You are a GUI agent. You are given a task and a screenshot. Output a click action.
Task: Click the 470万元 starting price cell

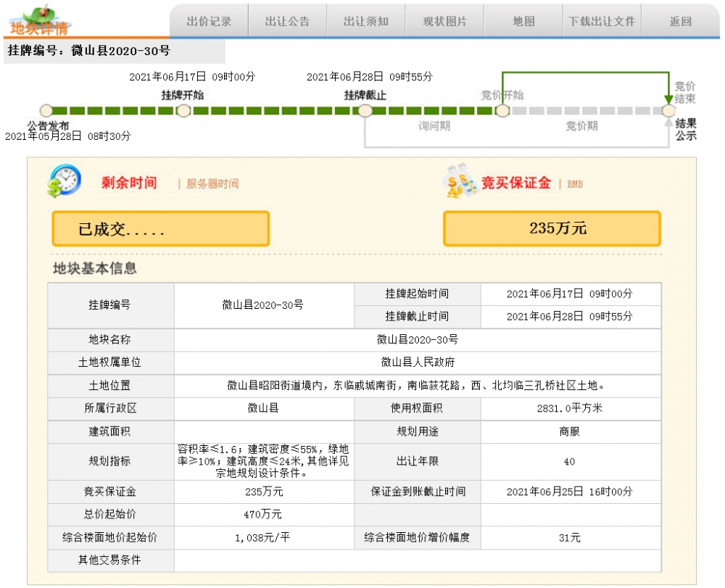[x=263, y=514]
